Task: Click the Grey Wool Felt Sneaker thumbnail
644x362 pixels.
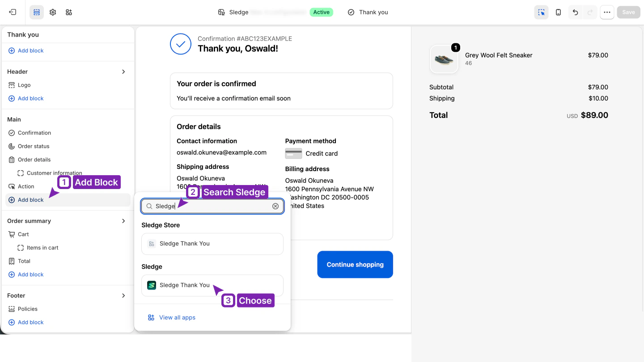Action: tap(444, 59)
